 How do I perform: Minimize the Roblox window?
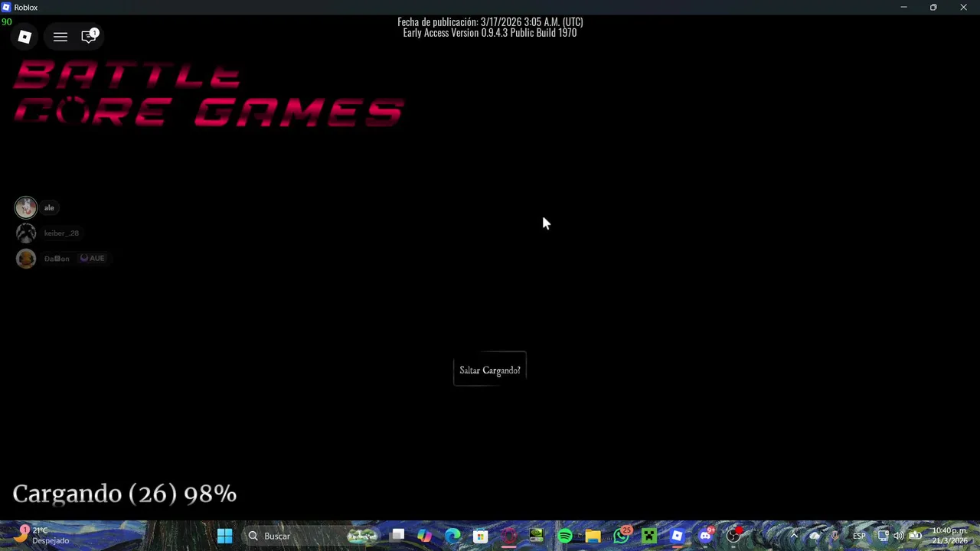pyautogui.click(x=903, y=7)
